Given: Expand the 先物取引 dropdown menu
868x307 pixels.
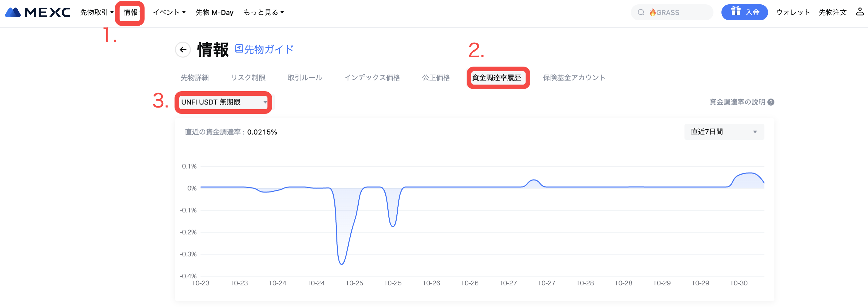Looking at the screenshot, I should point(96,12).
